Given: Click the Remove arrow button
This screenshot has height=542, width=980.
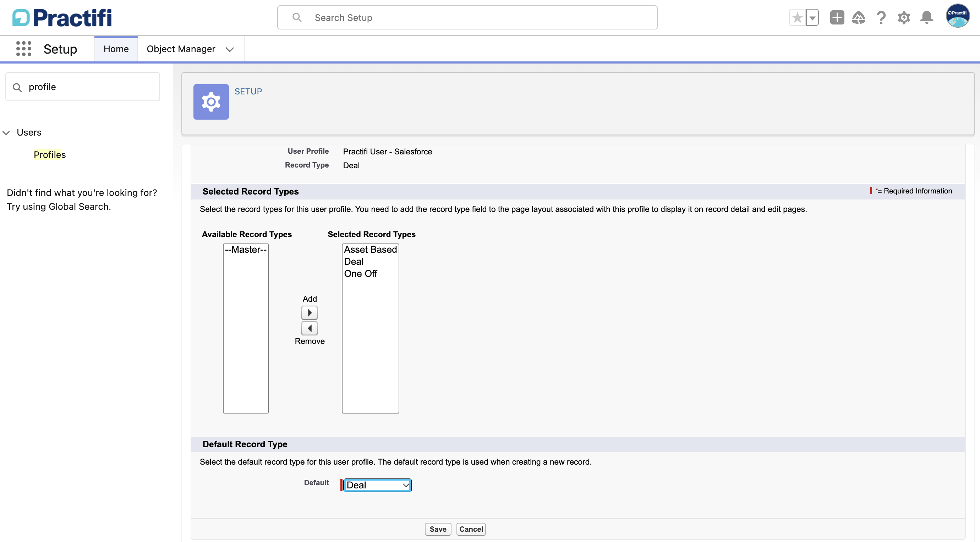Looking at the screenshot, I should pos(309,328).
